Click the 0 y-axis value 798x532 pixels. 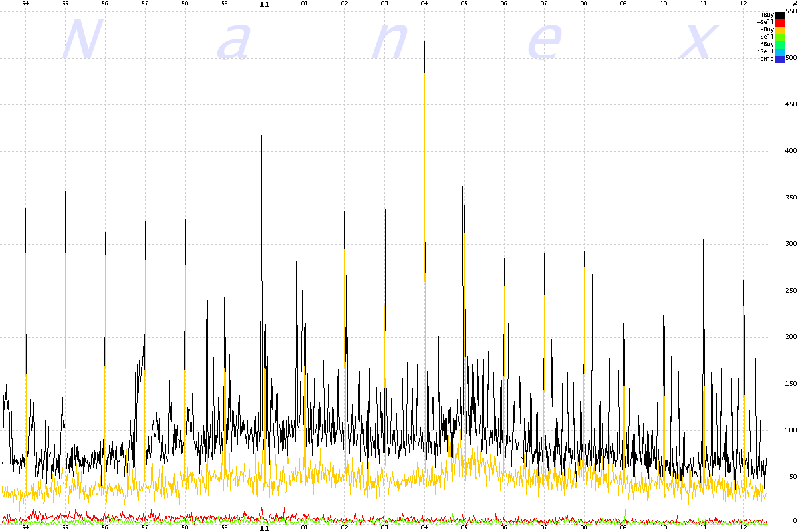click(x=794, y=521)
